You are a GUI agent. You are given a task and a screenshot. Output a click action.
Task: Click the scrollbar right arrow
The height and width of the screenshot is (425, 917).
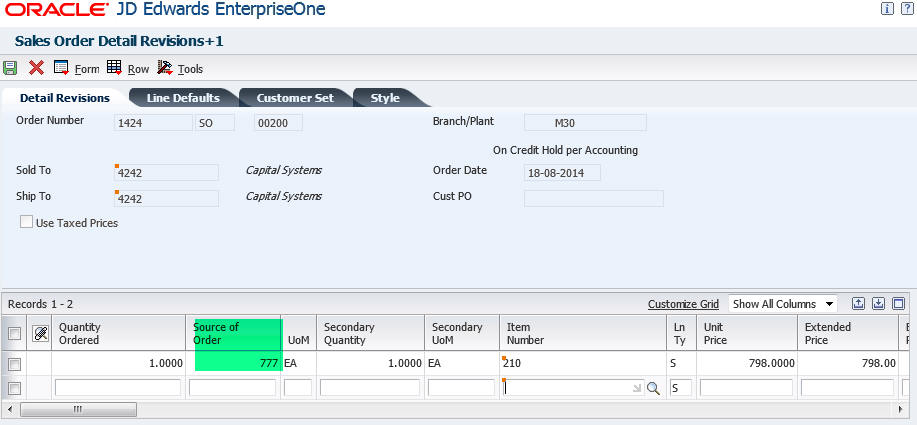click(x=901, y=409)
